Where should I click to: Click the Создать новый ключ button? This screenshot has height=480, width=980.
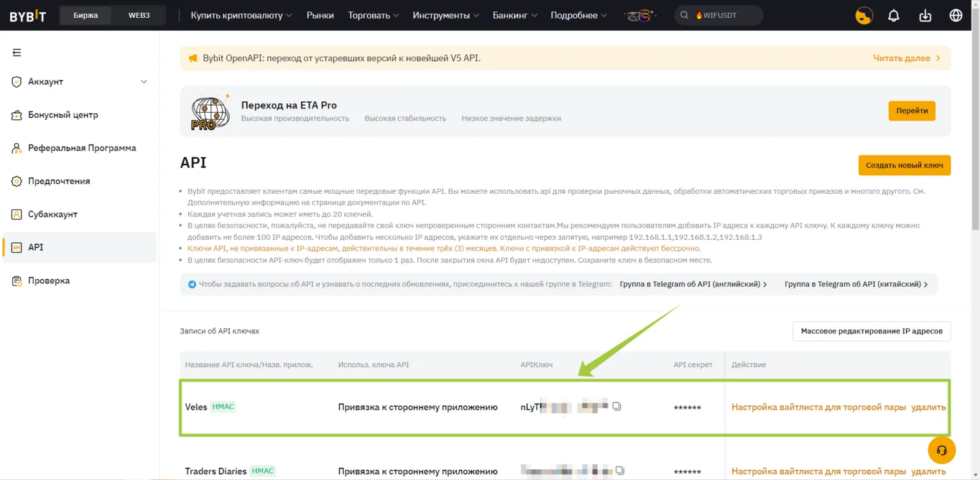click(904, 164)
